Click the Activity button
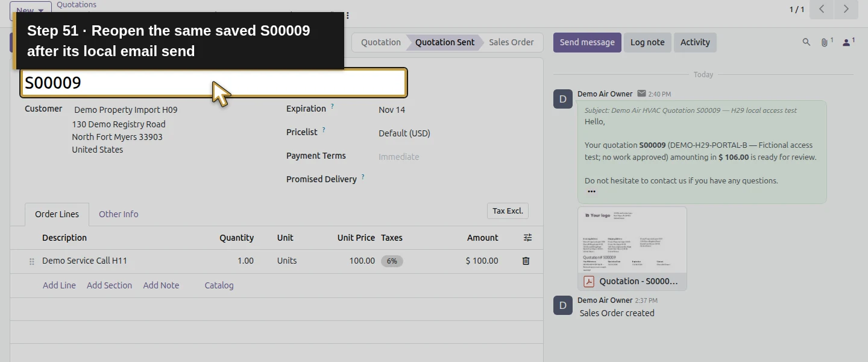Viewport: 868px width, 362px height. tap(695, 42)
